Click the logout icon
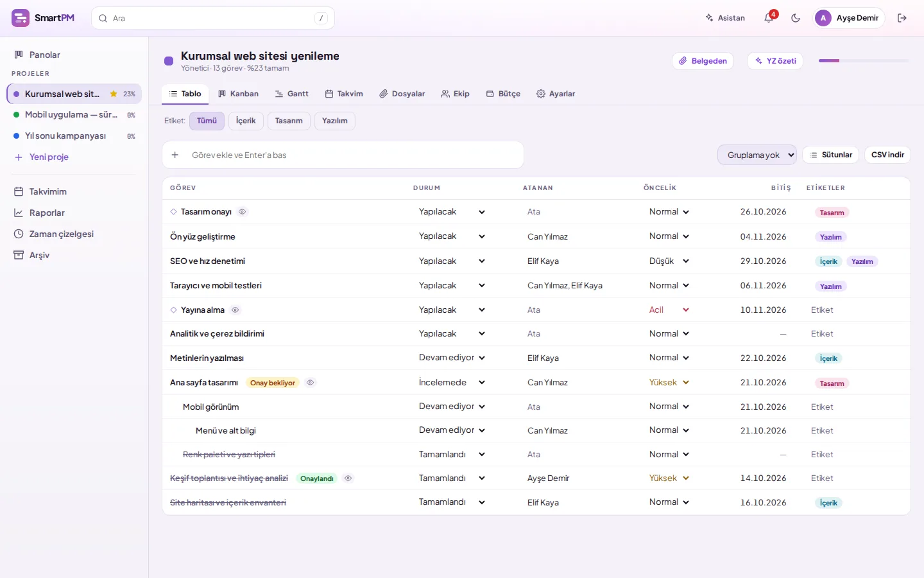Viewport: 924px width, 578px height. (902, 18)
